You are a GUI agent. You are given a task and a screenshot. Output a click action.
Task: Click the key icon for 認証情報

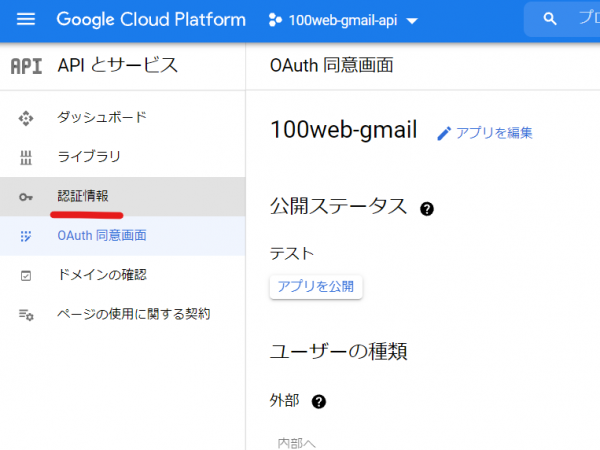coord(26,197)
